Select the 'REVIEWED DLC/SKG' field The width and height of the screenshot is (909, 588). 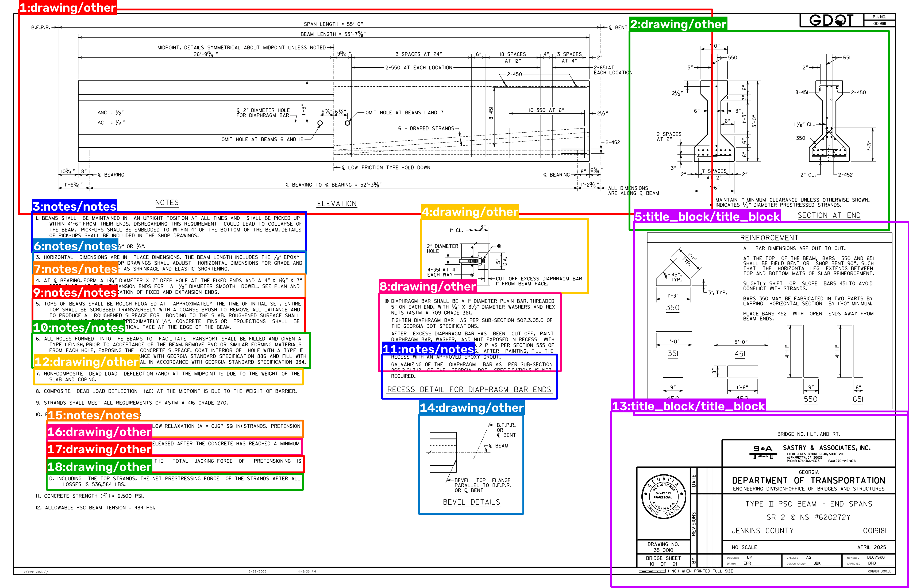click(868, 558)
